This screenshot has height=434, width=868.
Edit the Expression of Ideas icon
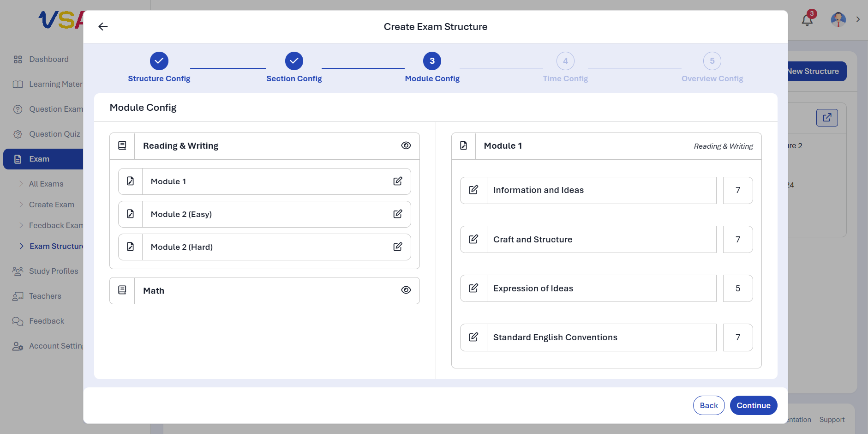[x=473, y=288]
